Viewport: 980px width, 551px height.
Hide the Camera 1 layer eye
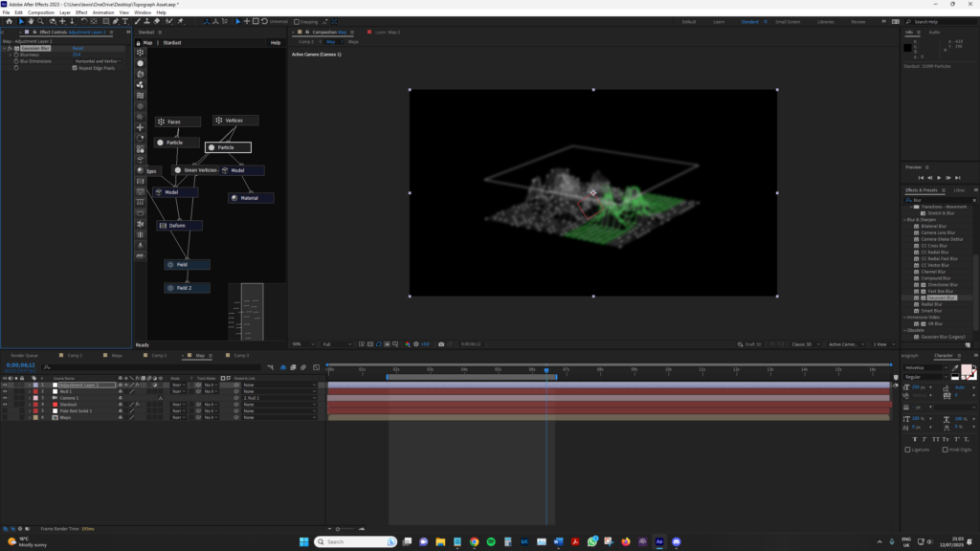tap(5, 398)
